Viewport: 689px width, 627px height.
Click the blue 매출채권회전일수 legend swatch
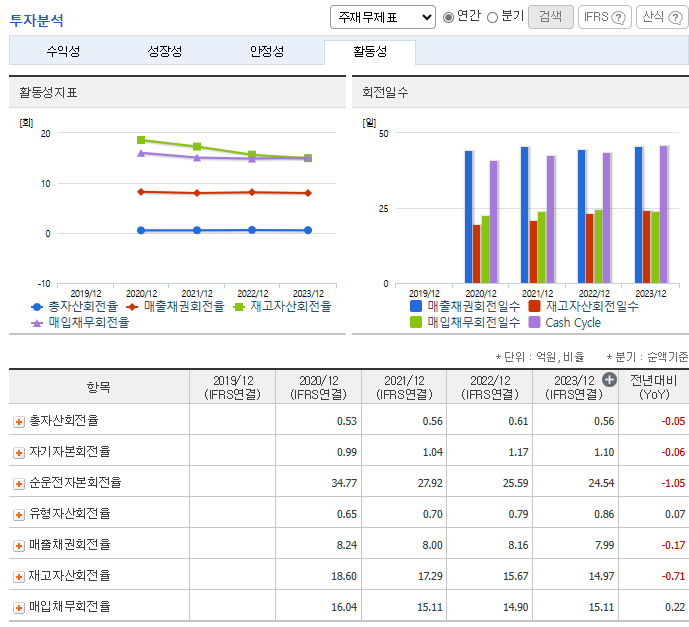[416, 306]
